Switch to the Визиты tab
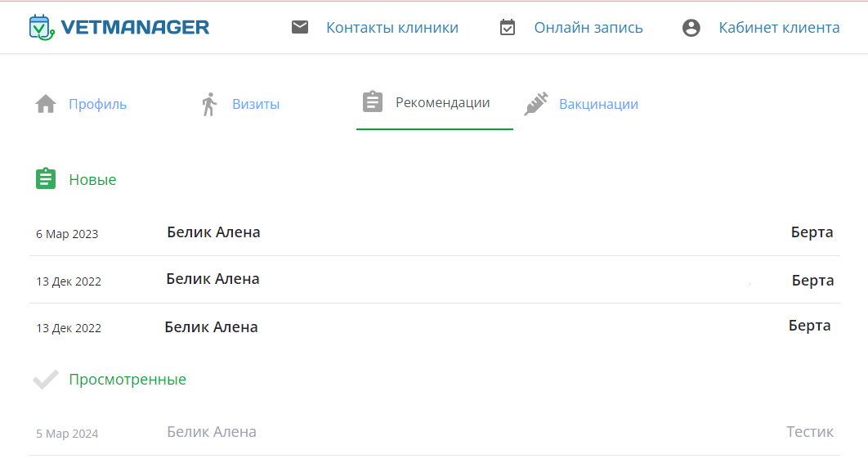 [256, 105]
